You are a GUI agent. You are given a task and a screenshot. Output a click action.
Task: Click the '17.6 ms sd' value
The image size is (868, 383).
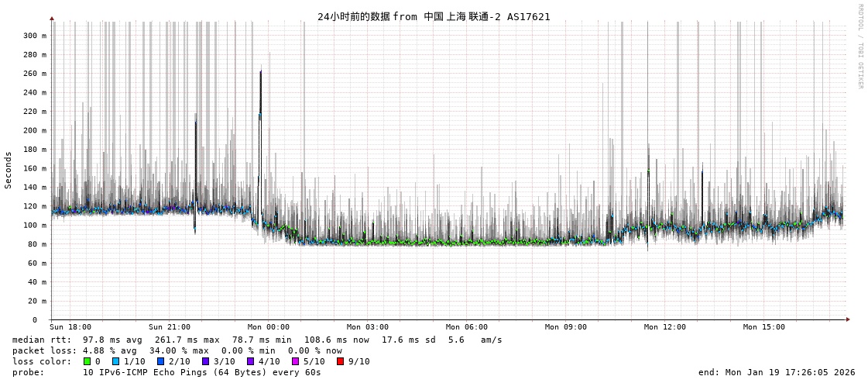tap(409, 340)
